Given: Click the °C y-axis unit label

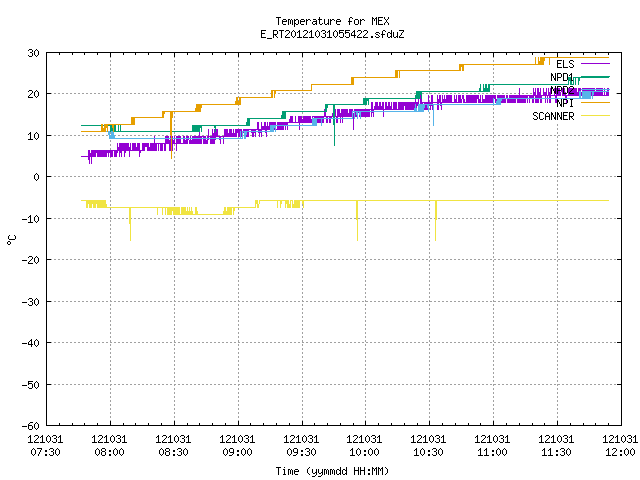Looking at the screenshot, I should (12, 240).
